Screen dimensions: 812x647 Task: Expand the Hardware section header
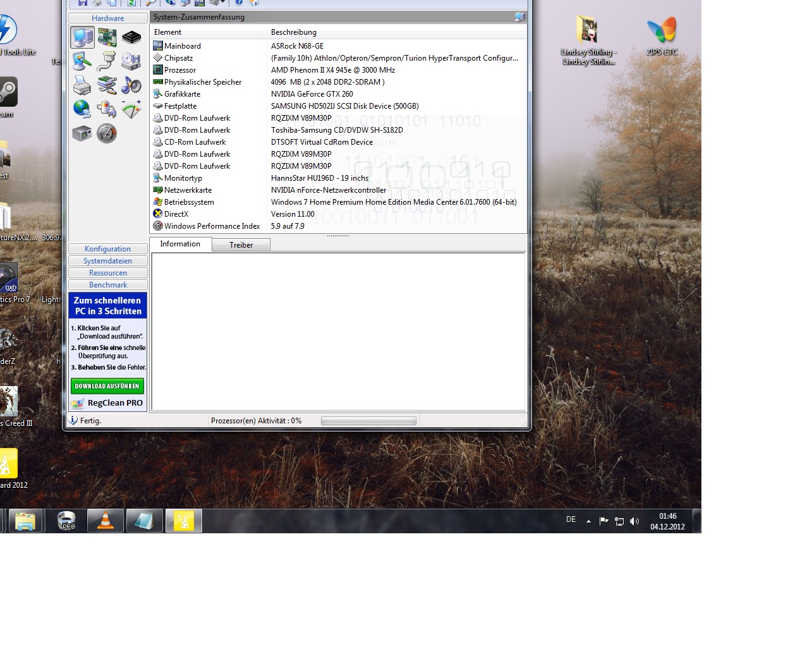pos(108,18)
